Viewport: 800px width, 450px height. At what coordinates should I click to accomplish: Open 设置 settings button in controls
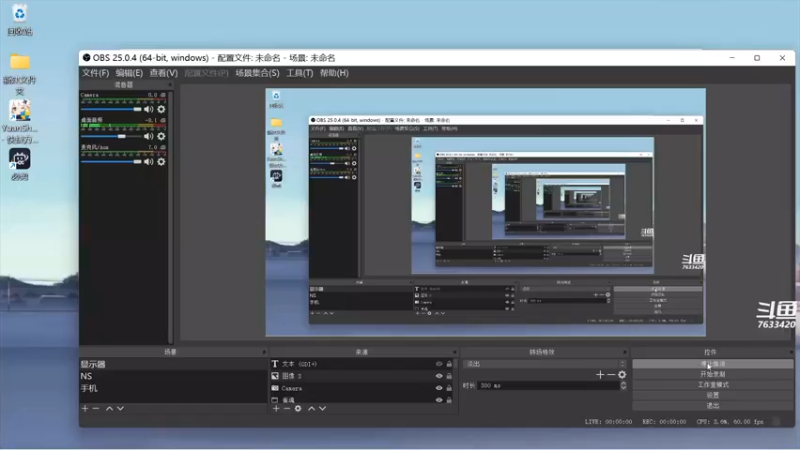point(713,395)
